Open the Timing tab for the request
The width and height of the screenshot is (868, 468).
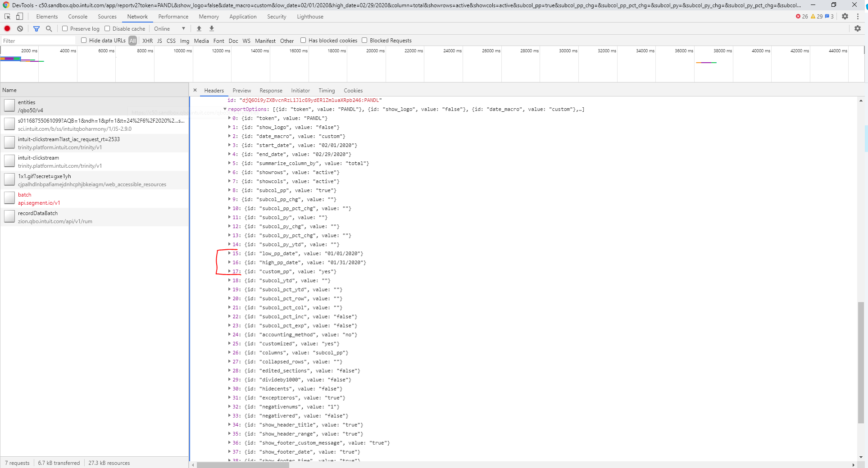[327, 90]
